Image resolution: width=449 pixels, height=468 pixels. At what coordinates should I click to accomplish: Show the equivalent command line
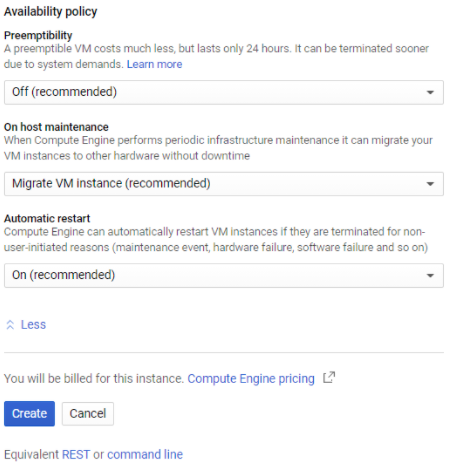145,454
